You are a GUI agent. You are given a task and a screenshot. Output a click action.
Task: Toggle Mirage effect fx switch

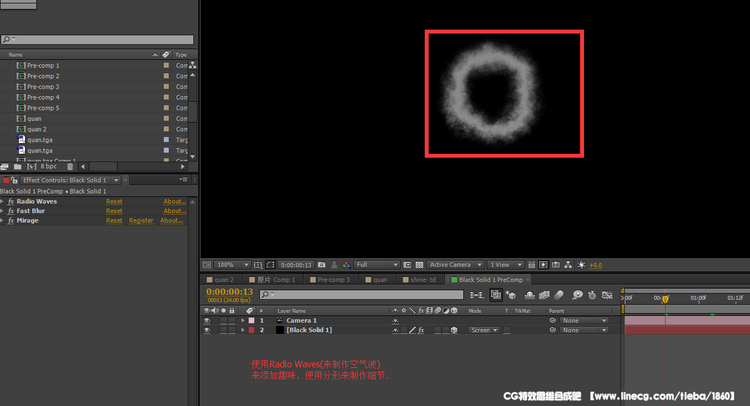(11, 220)
